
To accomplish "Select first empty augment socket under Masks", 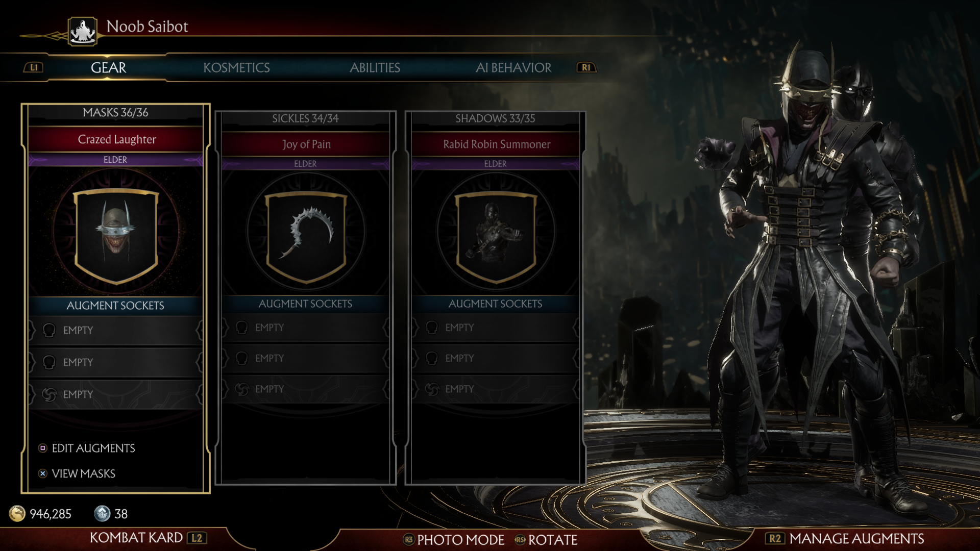I will [115, 330].
